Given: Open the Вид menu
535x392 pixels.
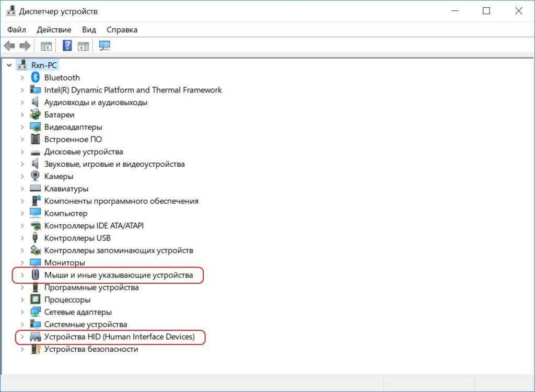Looking at the screenshot, I should point(89,30).
